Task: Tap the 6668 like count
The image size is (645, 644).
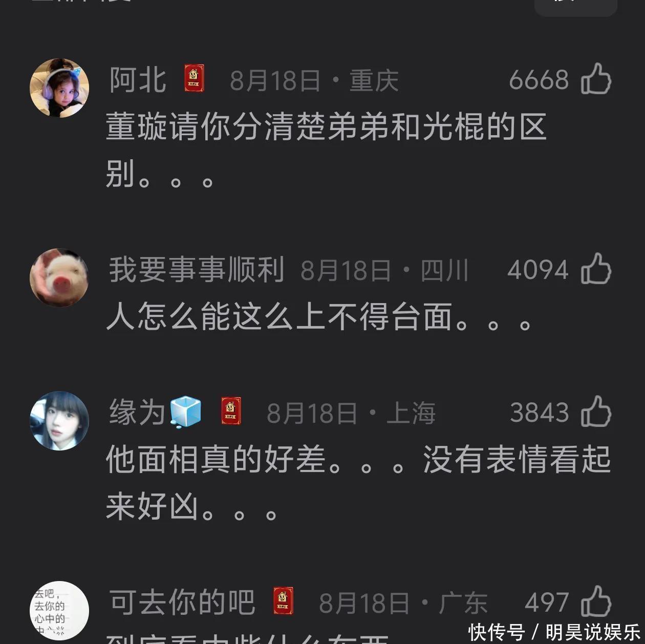Action: pyautogui.click(x=539, y=80)
